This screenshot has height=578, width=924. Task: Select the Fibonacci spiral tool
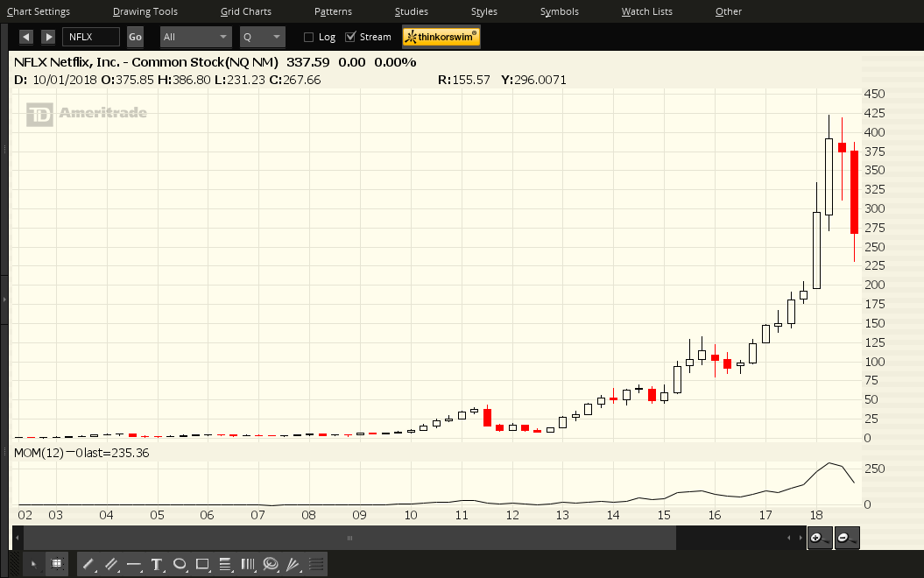tap(271, 565)
